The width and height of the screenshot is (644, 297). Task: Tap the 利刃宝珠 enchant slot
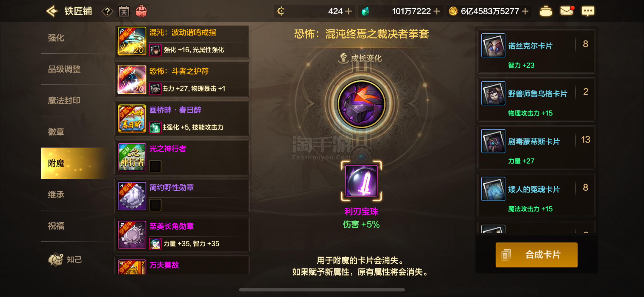[x=361, y=181]
